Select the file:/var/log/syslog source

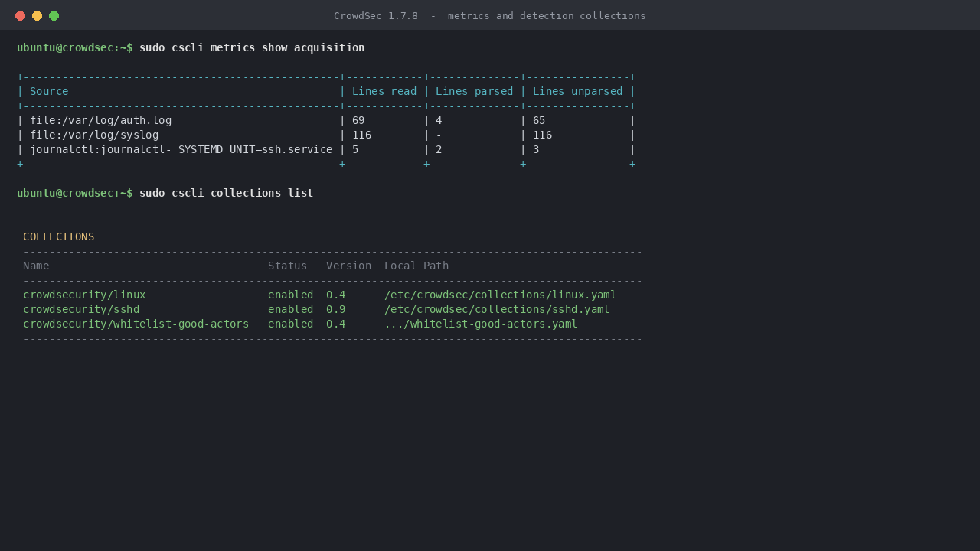pos(94,135)
